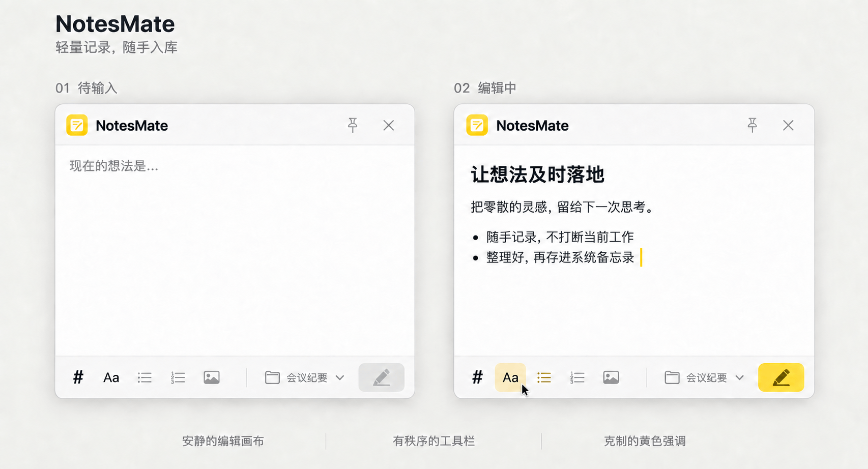Viewport: 868px width, 469px height.
Task: Insert numbered list in the 待输入 panel
Action: click(178, 377)
